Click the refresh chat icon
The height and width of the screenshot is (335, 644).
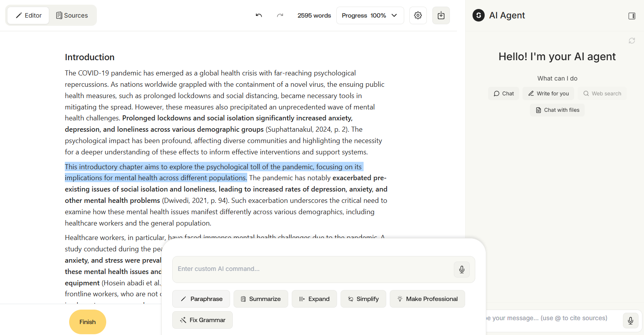[x=632, y=41]
